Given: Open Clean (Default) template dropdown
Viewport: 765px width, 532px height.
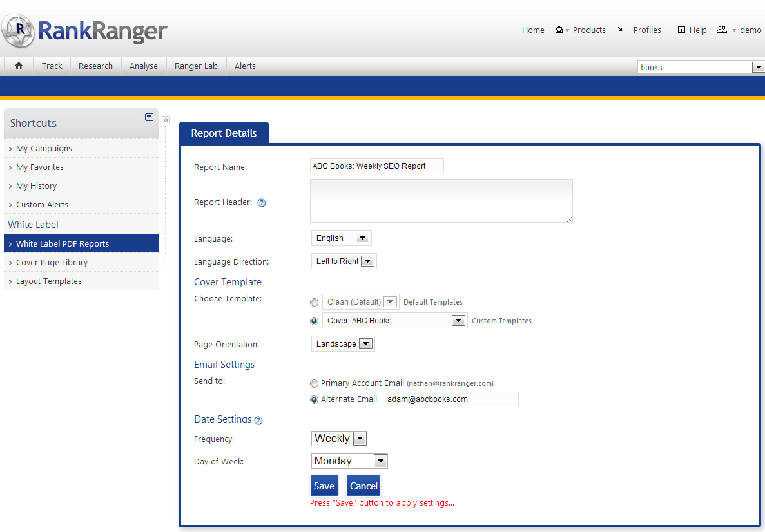Looking at the screenshot, I should coord(360,302).
